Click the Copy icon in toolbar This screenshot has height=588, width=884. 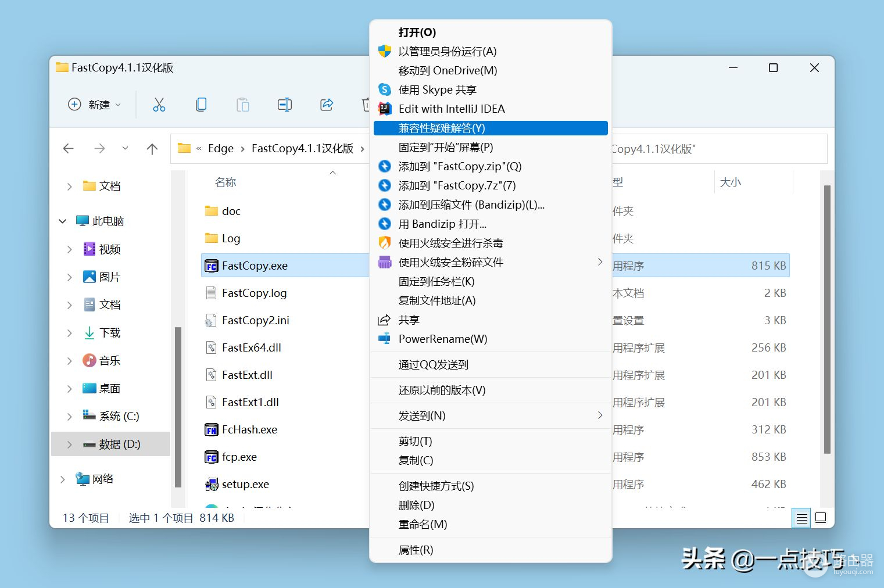pyautogui.click(x=201, y=105)
